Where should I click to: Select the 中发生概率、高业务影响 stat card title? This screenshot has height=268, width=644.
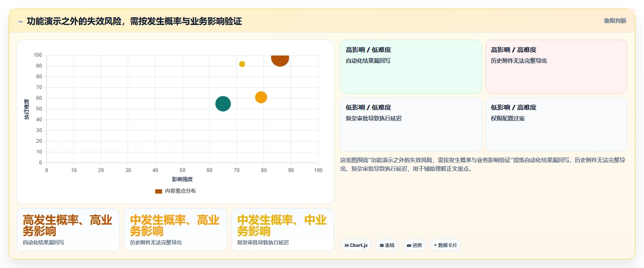tap(175, 226)
